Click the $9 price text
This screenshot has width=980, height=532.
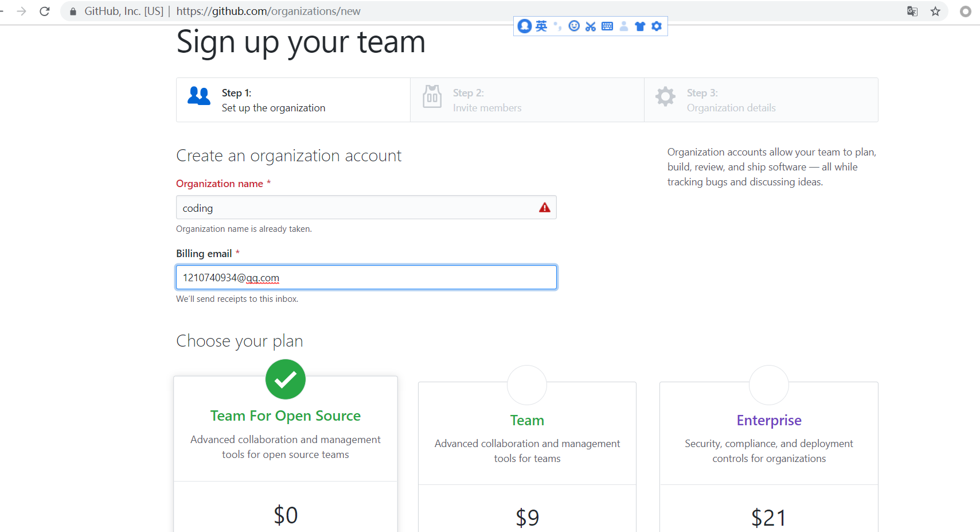tap(528, 518)
